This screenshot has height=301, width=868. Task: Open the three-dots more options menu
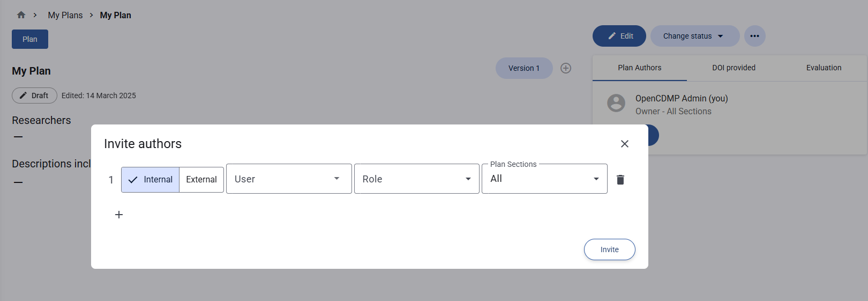(x=754, y=36)
